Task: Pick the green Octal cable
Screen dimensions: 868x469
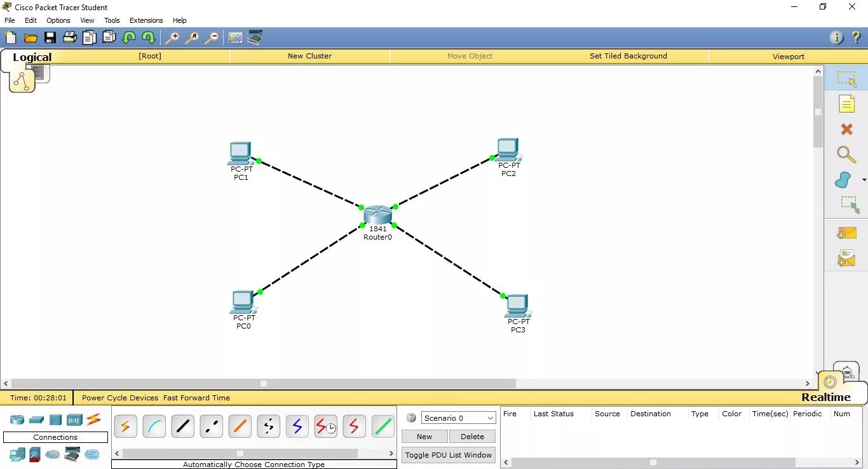Action: [x=383, y=426]
